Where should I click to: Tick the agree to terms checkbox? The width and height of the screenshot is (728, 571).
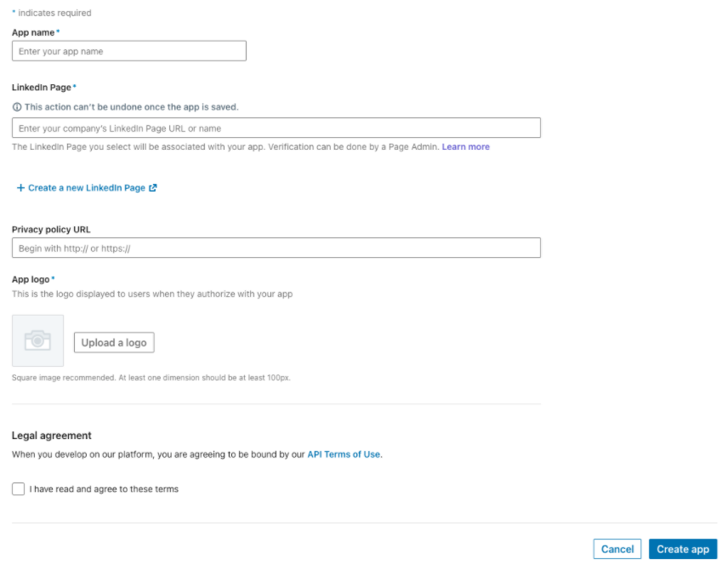[18, 488]
